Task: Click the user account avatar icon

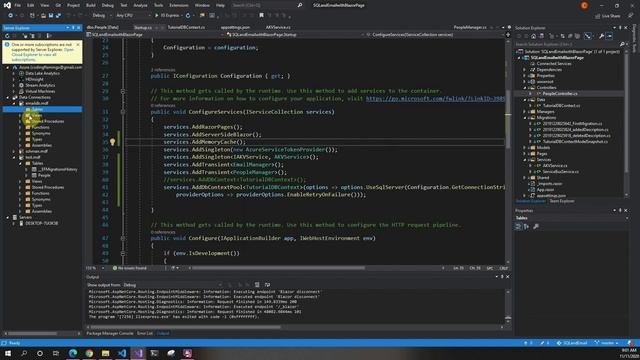Action: pyautogui.click(x=584, y=5)
